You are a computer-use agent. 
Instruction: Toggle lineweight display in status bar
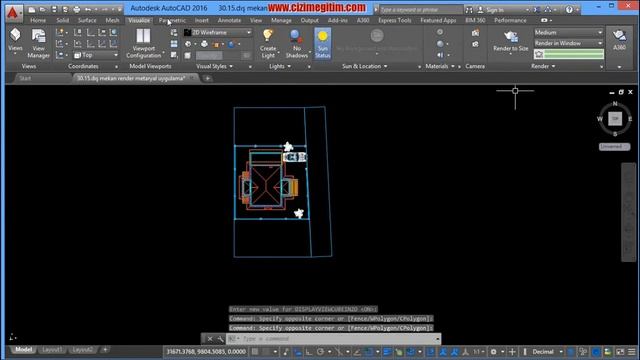pos(387,352)
